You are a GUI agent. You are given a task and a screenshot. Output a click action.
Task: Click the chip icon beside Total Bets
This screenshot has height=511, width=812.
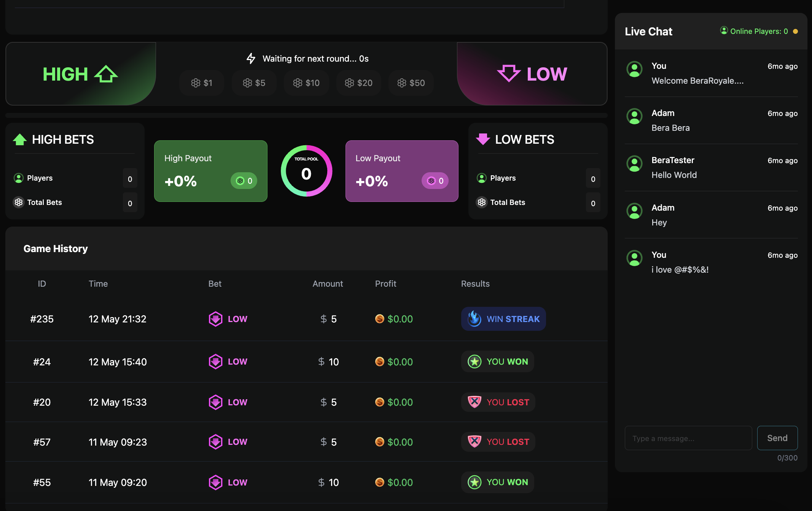(18, 202)
